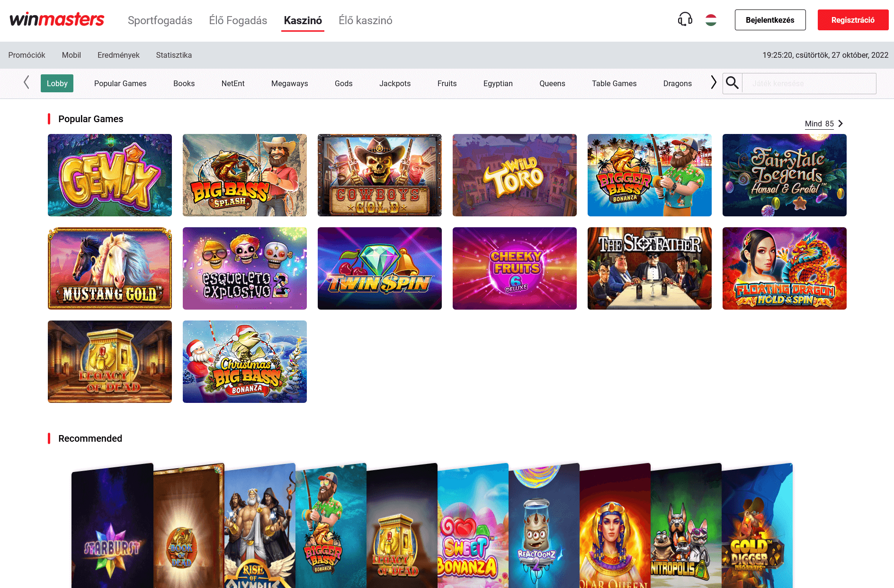Select Books category
The width and height of the screenshot is (894, 588).
click(184, 83)
